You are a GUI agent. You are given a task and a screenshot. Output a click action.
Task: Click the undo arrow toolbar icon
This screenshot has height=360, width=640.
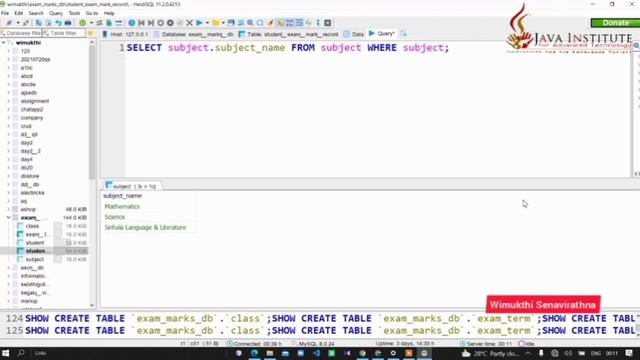click(x=58, y=23)
